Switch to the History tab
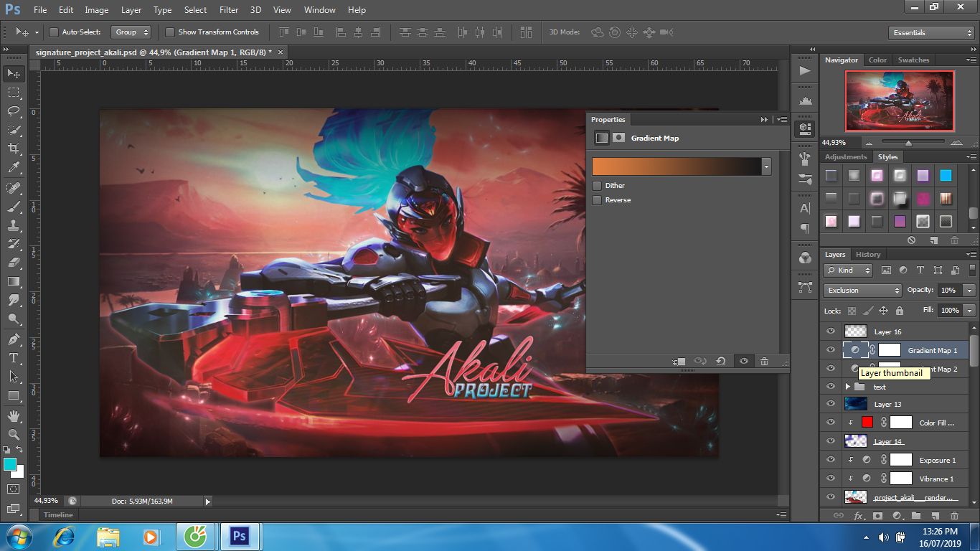Screen dimensions: 980x551 [x=867, y=255]
